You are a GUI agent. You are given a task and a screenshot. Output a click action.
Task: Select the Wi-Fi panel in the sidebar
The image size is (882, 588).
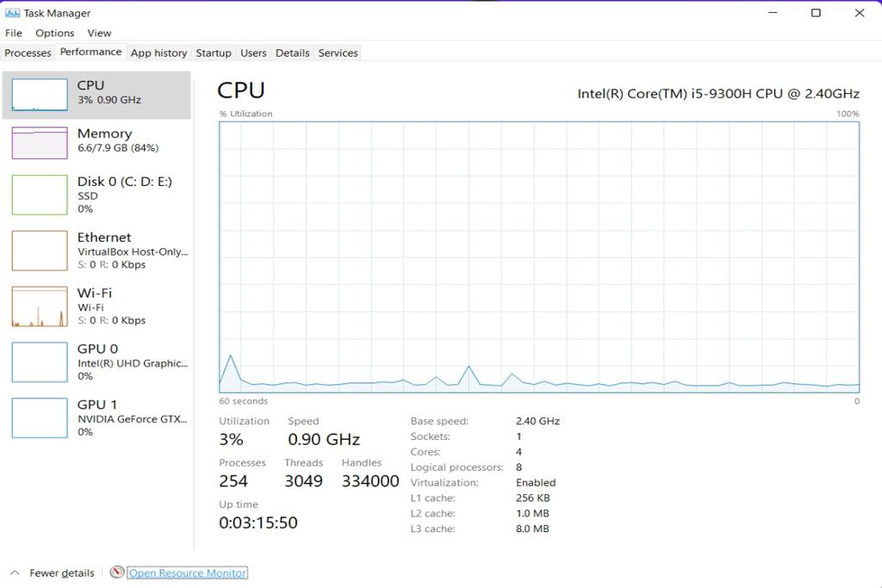point(95,306)
